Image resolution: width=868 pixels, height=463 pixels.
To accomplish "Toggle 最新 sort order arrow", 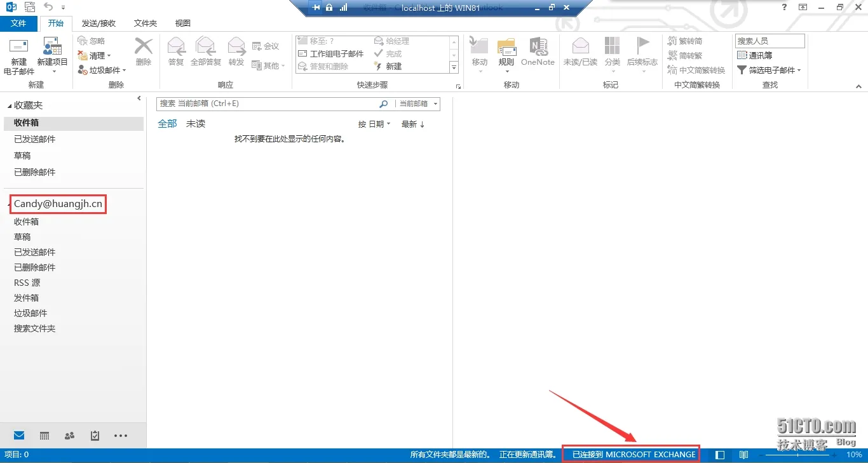I will (x=413, y=124).
